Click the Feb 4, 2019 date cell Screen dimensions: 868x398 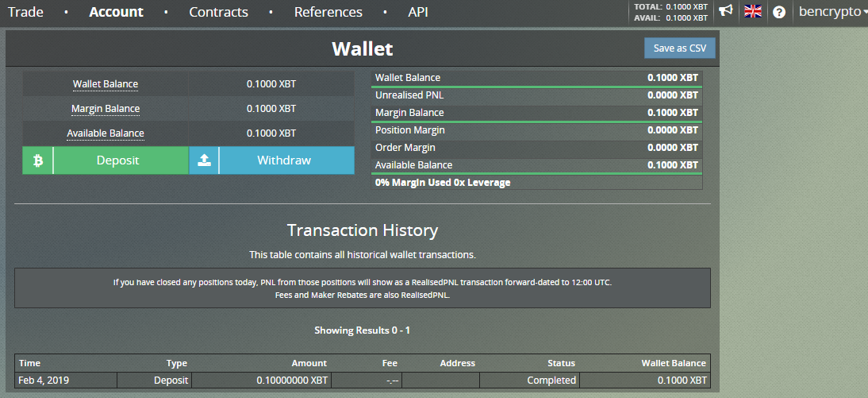click(x=66, y=381)
